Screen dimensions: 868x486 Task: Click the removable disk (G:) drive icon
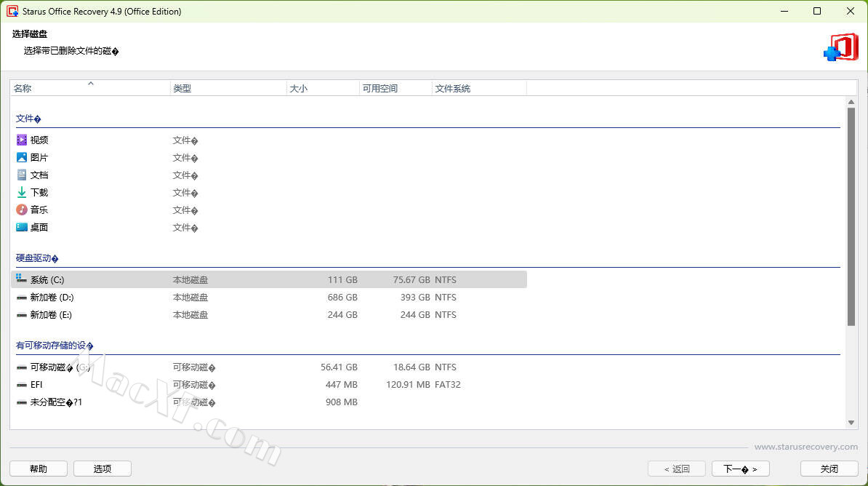(x=22, y=367)
